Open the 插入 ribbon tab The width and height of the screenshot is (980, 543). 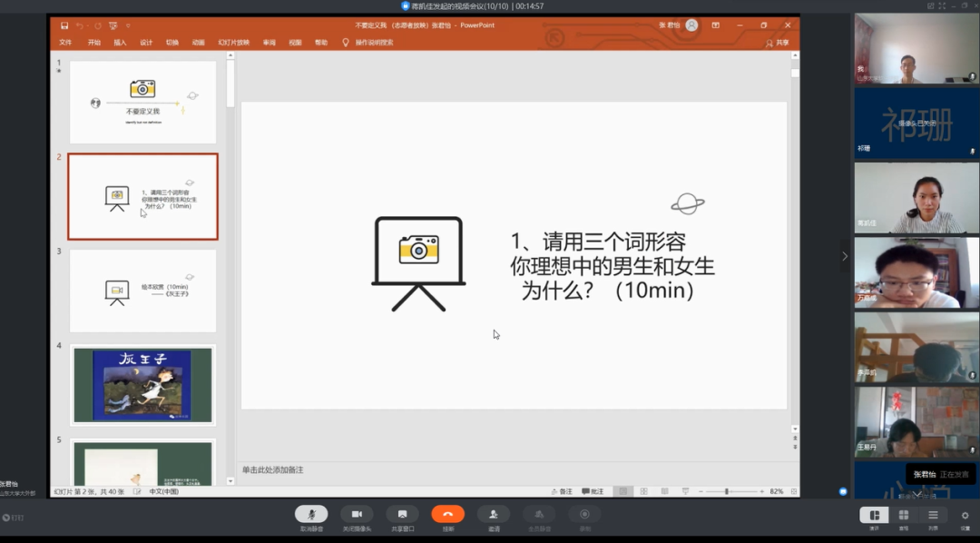tap(120, 43)
